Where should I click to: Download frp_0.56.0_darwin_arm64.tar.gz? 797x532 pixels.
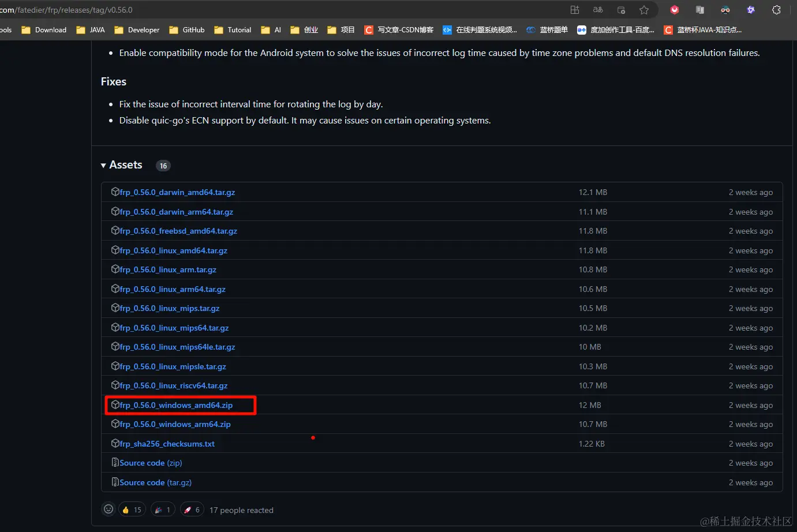(x=176, y=212)
